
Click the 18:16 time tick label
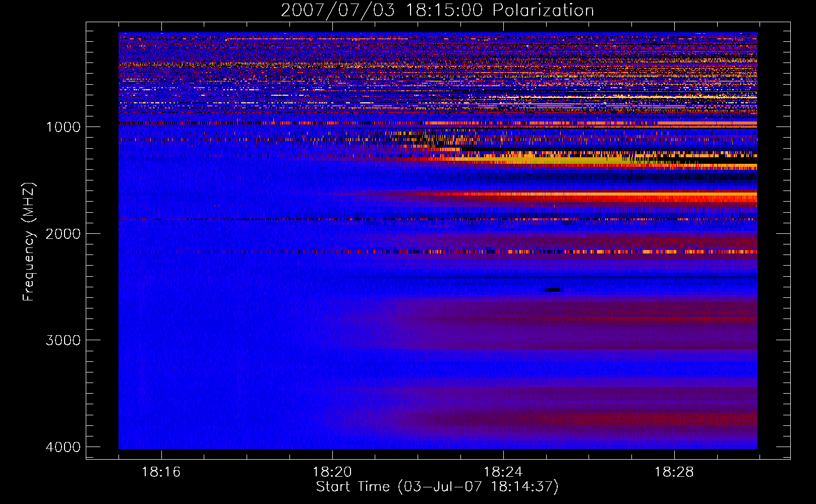(x=161, y=472)
